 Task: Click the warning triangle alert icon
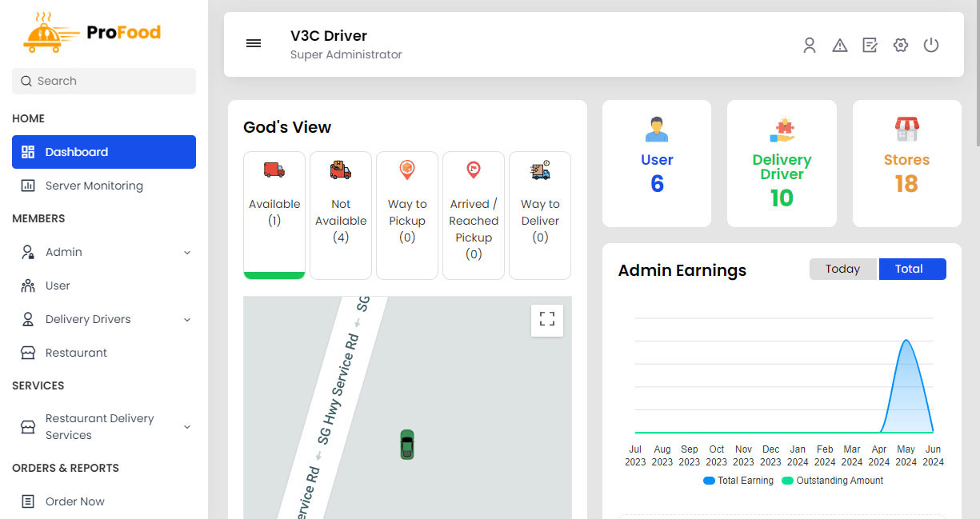[x=840, y=46]
